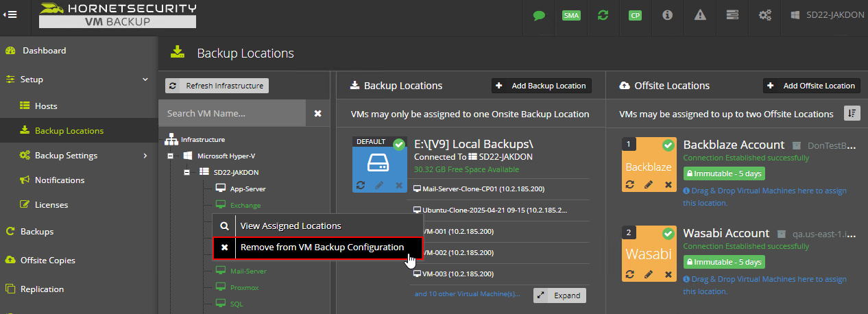Open the information circle icon

[667, 15]
